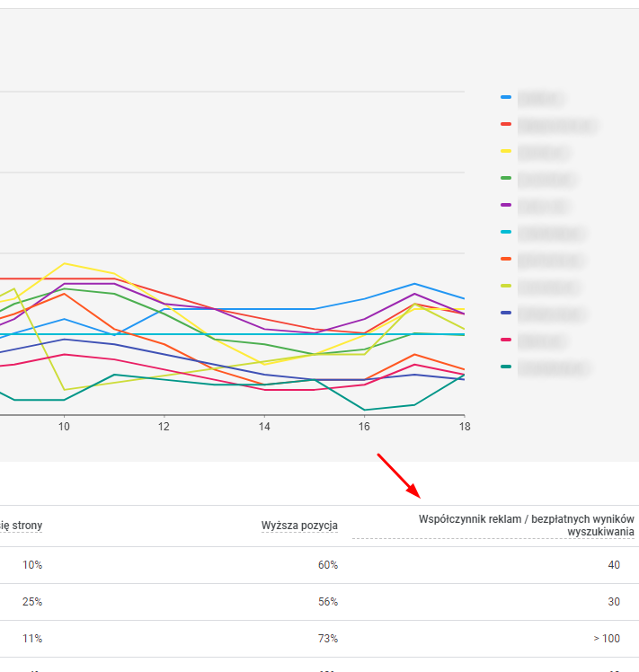Toggle the pink series legend marker
639x672 pixels.
tap(506, 340)
